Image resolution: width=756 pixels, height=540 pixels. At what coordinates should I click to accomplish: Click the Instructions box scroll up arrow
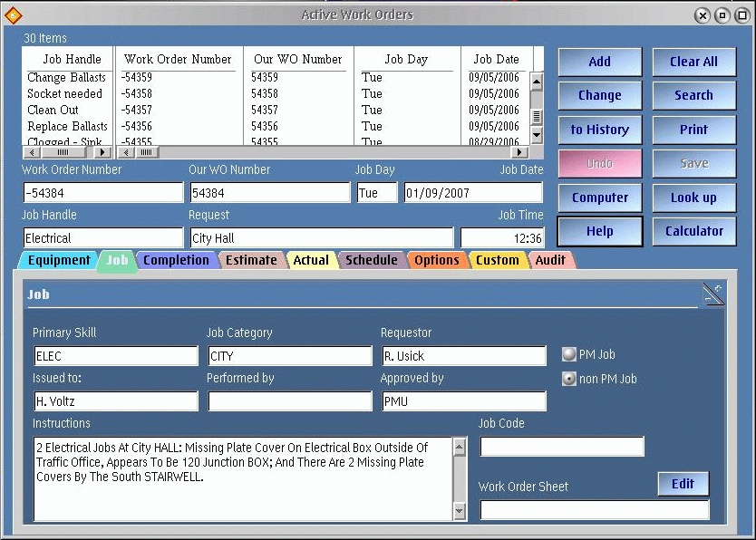coord(459,447)
